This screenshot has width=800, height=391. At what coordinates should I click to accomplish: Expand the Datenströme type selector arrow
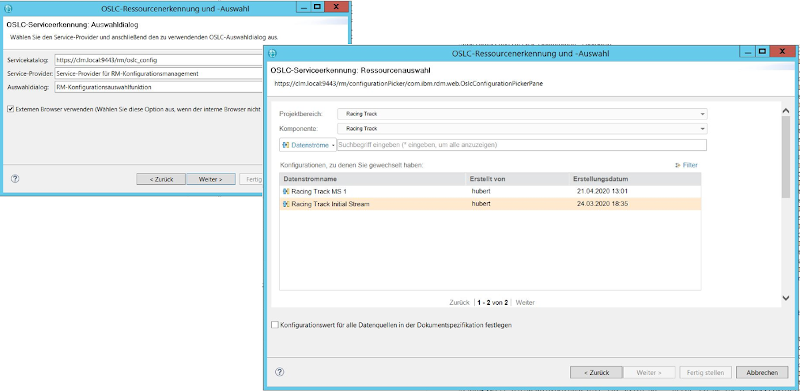333,145
